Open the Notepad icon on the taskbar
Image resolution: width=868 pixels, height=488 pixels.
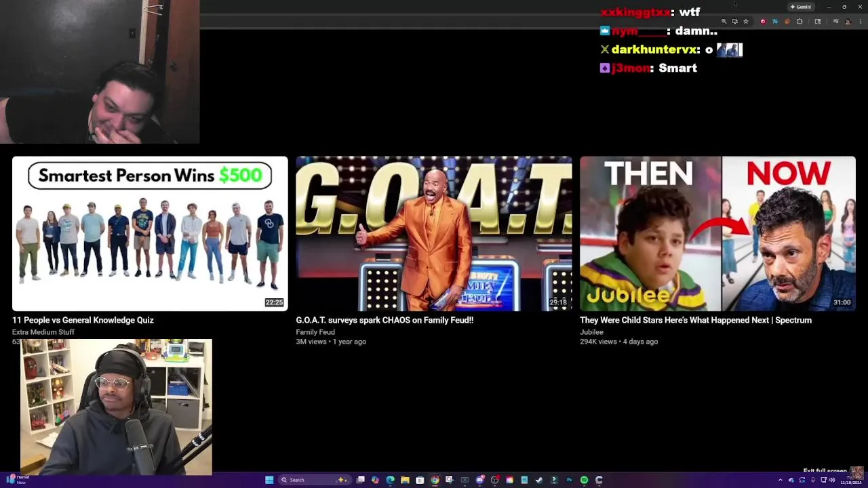click(524, 480)
